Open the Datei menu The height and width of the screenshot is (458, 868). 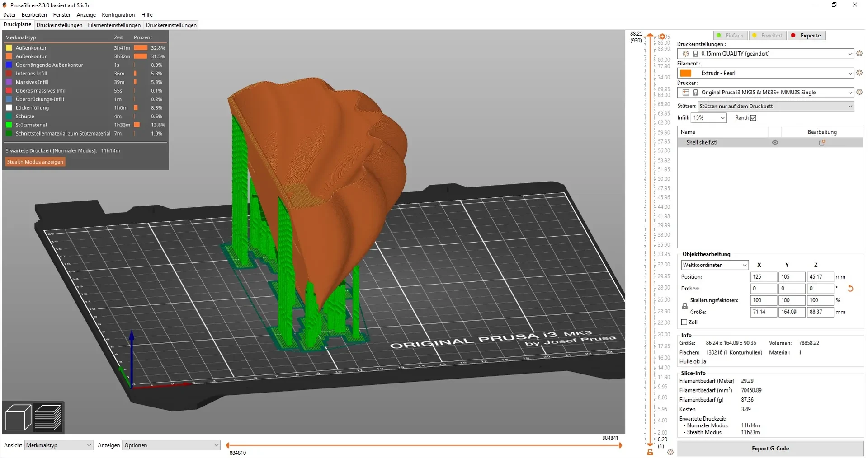9,15
